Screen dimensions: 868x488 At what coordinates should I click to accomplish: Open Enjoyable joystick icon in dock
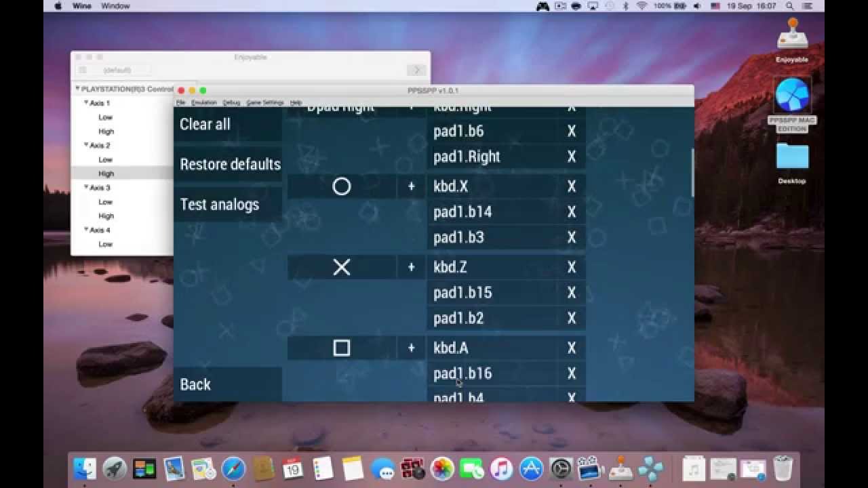(620, 468)
